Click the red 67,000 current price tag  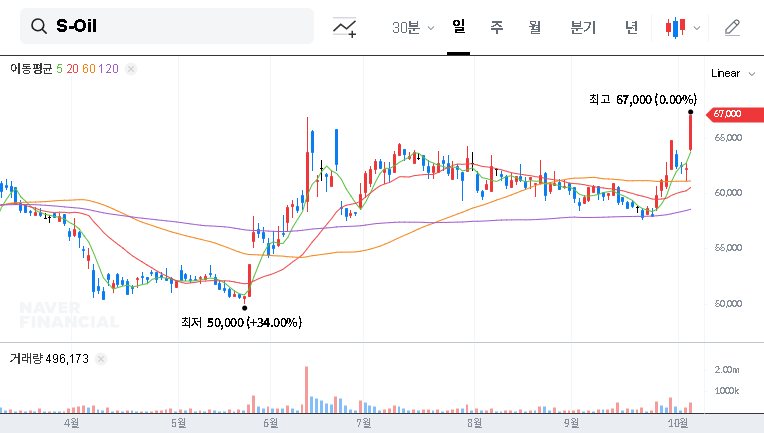click(x=735, y=114)
